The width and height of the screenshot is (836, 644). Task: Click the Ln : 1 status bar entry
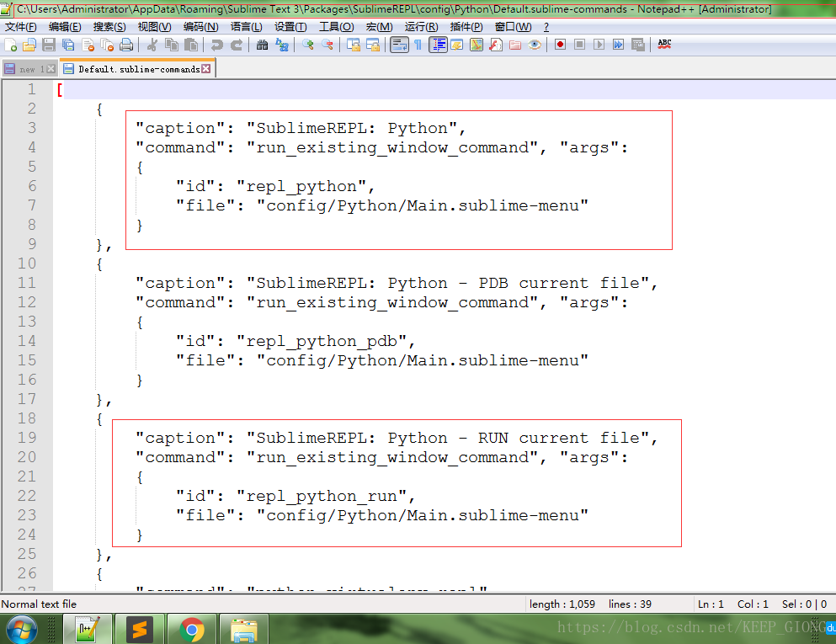pyautogui.click(x=711, y=604)
